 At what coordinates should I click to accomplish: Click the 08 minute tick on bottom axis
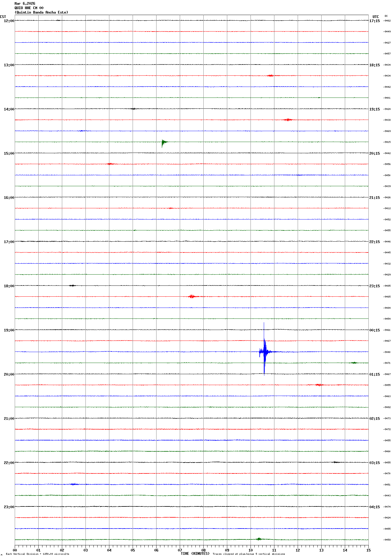coord(203,550)
